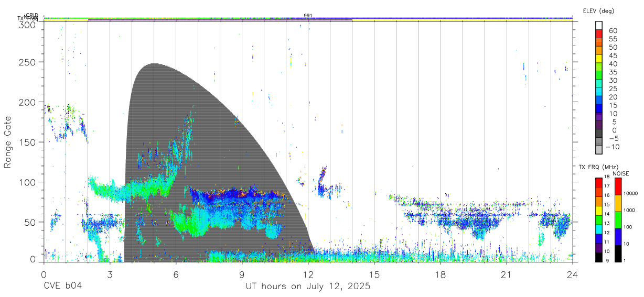Click the '150' tick on the Range Gate axis
Viewport: 644px width, 297px height.
point(27,142)
